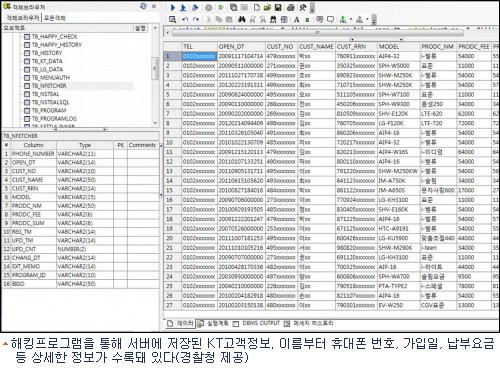
Task: Switch to the 객체브라우저 tab
Action: 22,17
